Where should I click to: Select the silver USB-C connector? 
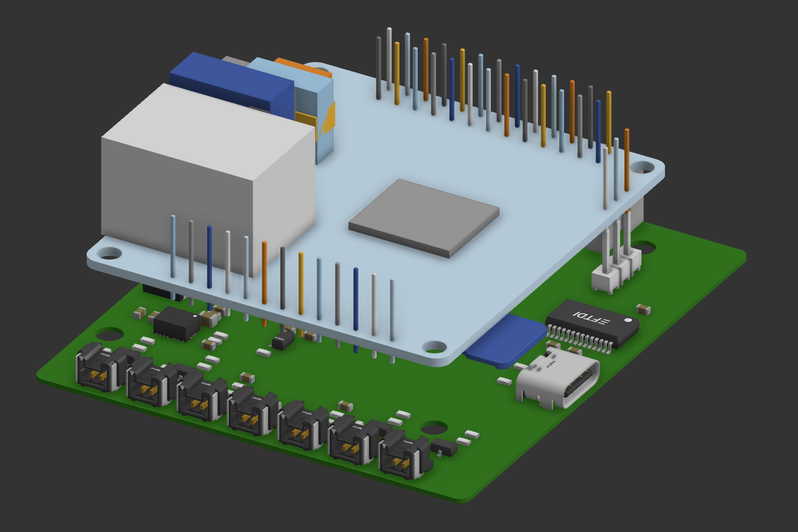click(557, 378)
